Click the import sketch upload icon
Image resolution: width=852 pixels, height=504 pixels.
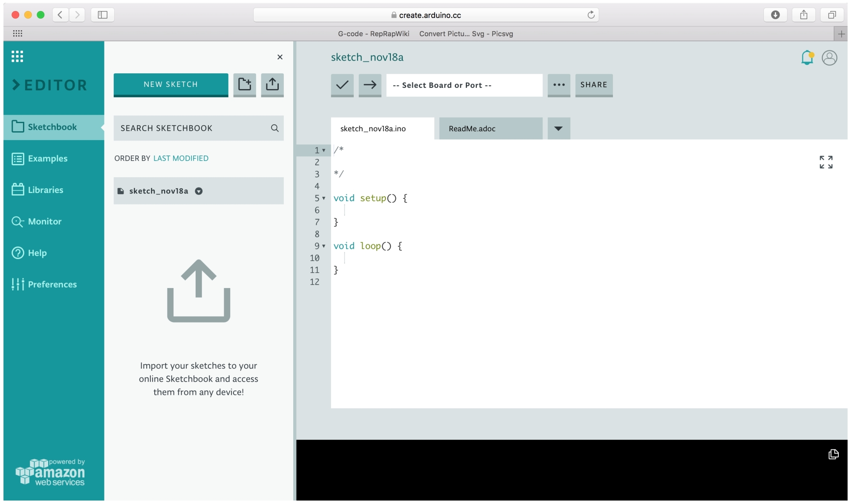tap(272, 84)
